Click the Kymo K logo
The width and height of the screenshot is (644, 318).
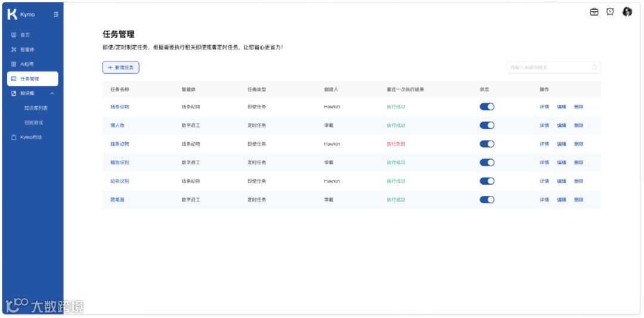coord(13,14)
